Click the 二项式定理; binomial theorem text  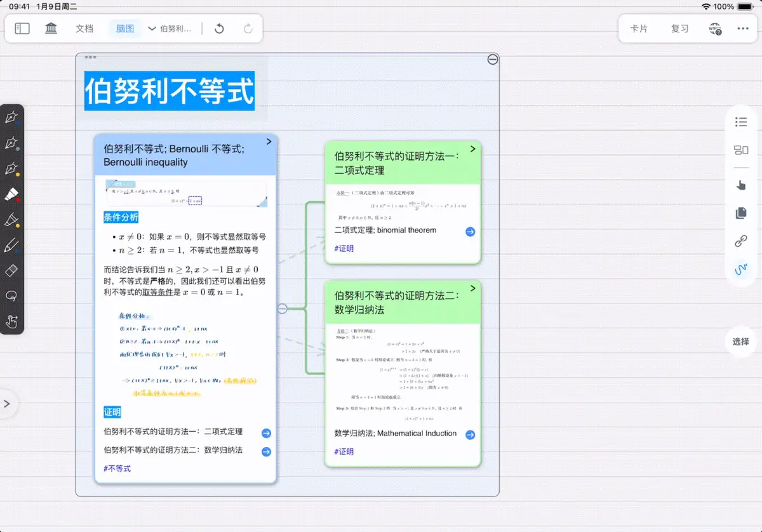[385, 230]
